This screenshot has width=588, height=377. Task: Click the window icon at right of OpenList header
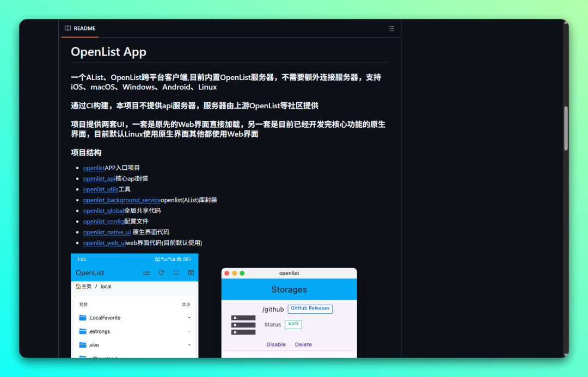coord(191,273)
